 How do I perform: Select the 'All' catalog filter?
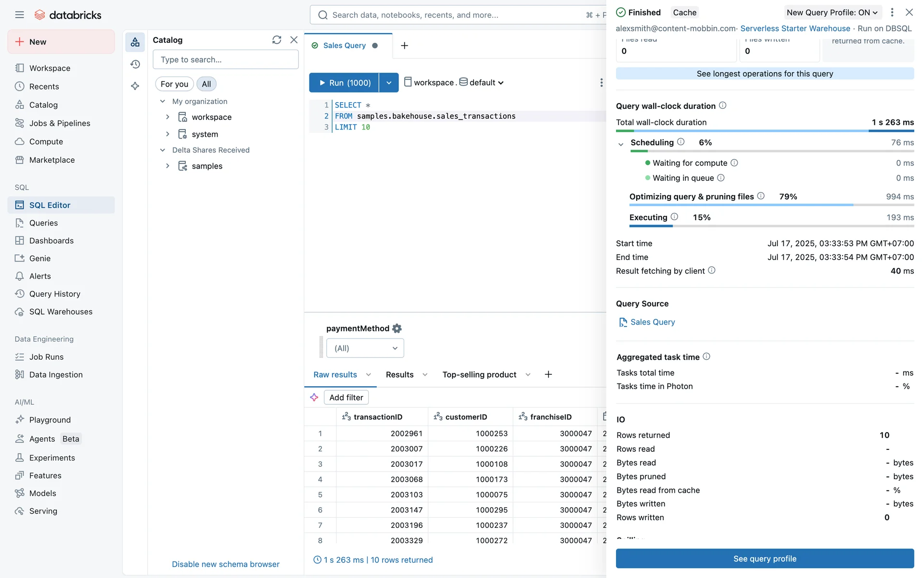(206, 84)
